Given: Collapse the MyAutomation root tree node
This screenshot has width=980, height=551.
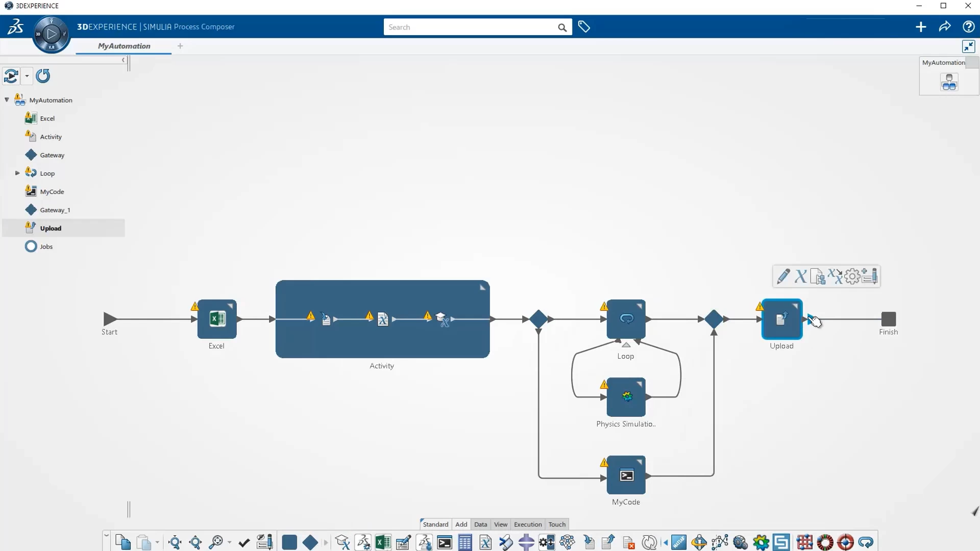Looking at the screenshot, I should pyautogui.click(x=7, y=100).
